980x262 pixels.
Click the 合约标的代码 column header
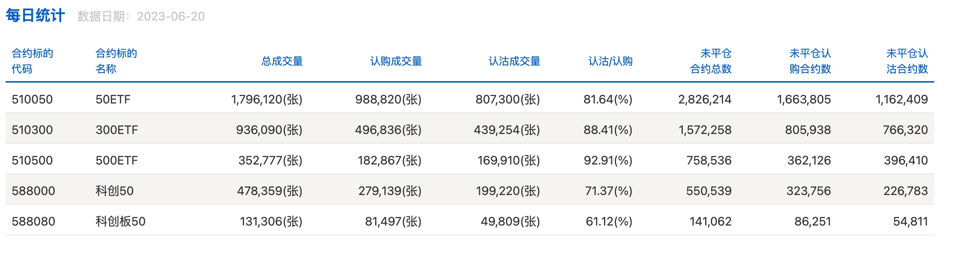(32, 61)
